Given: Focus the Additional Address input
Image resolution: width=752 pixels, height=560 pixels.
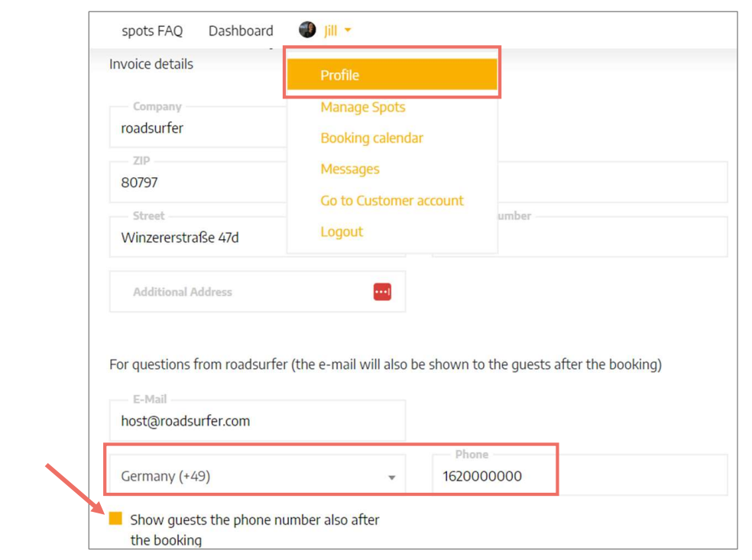Looking at the screenshot, I should point(258,292).
